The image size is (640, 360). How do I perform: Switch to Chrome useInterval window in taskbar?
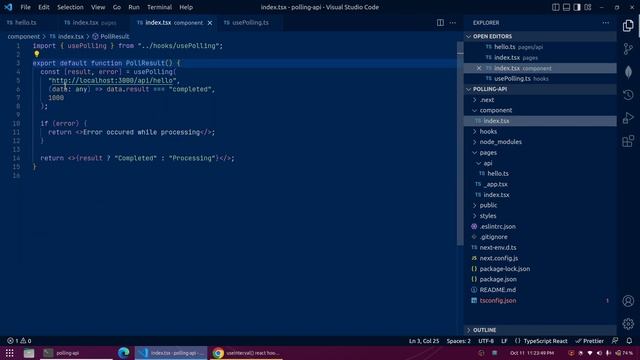(247, 353)
